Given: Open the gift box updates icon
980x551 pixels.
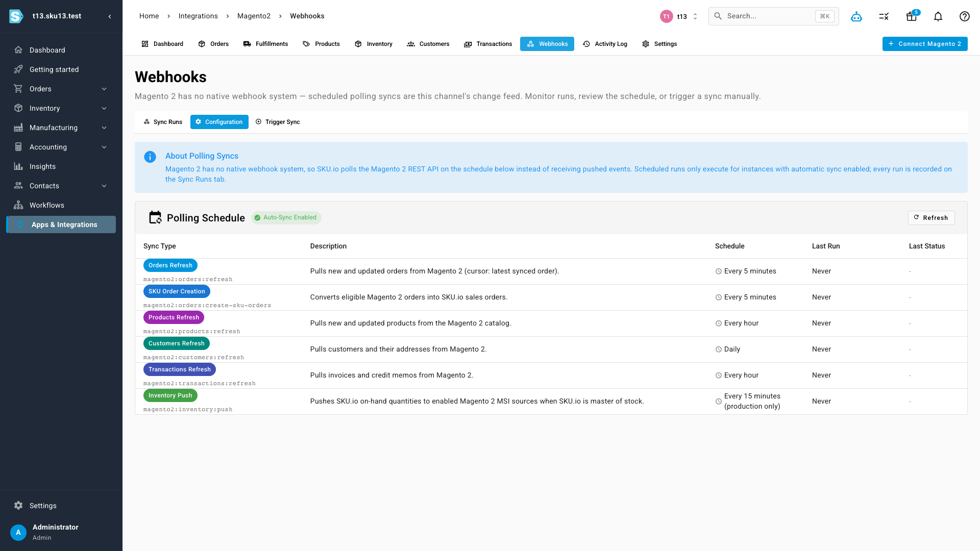Looking at the screenshot, I should point(912,16).
